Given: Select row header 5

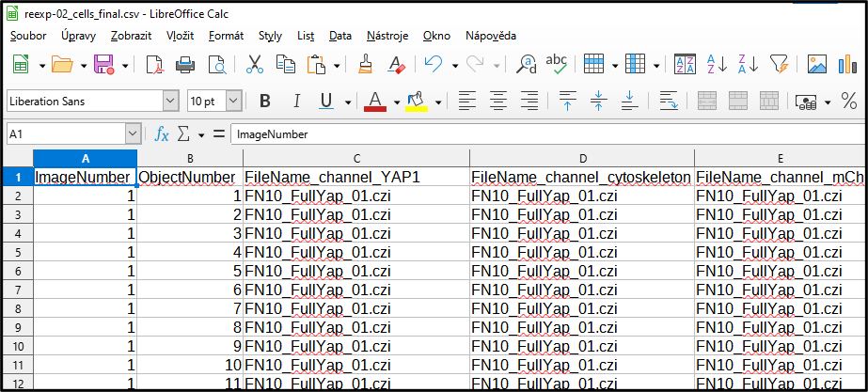Looking at the screenshot, I should point(17,252).
